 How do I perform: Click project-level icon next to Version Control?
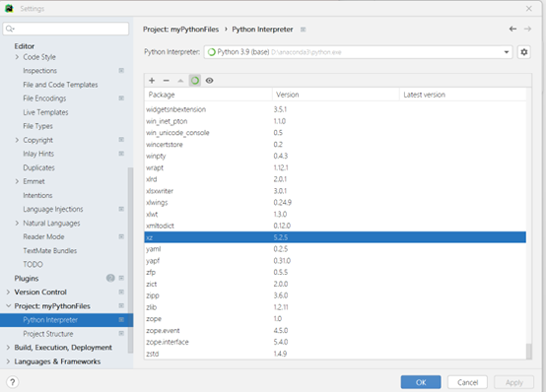121,292
